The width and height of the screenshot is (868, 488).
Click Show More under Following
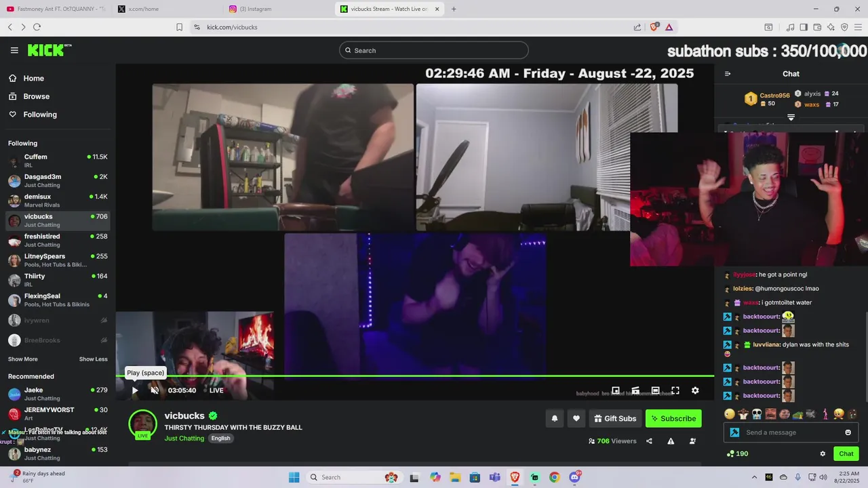coord(23,359)
